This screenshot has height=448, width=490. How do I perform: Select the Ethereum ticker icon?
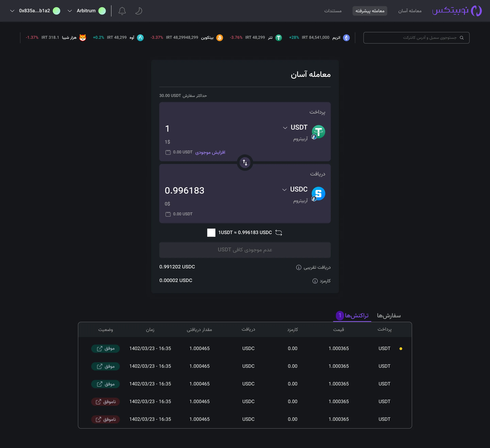pyautogui.click(x=346, y=38)
